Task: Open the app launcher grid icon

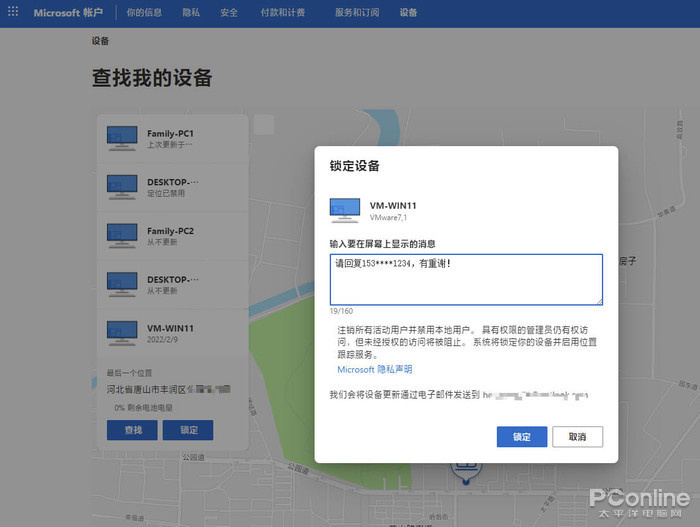Action: (13, 12)
